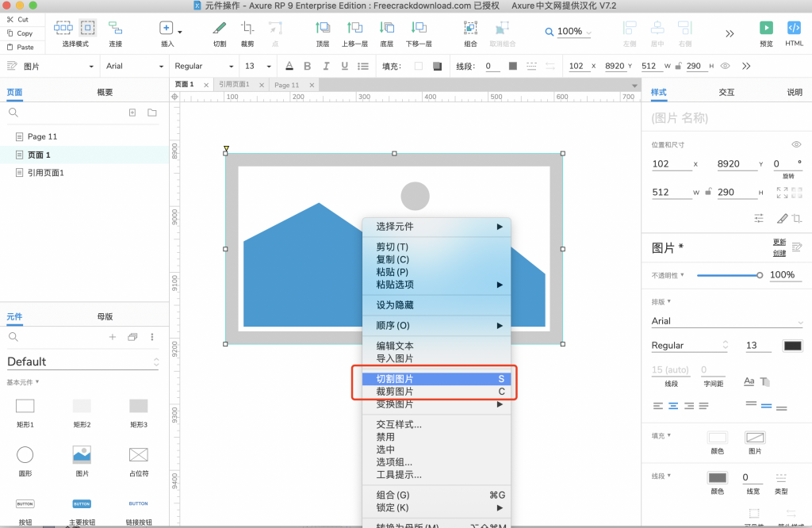Image resolution: width=812 pixels, height=528 pixels.
Task: Choose 设为隐藏 from context menu
Action: coord(395,305)
